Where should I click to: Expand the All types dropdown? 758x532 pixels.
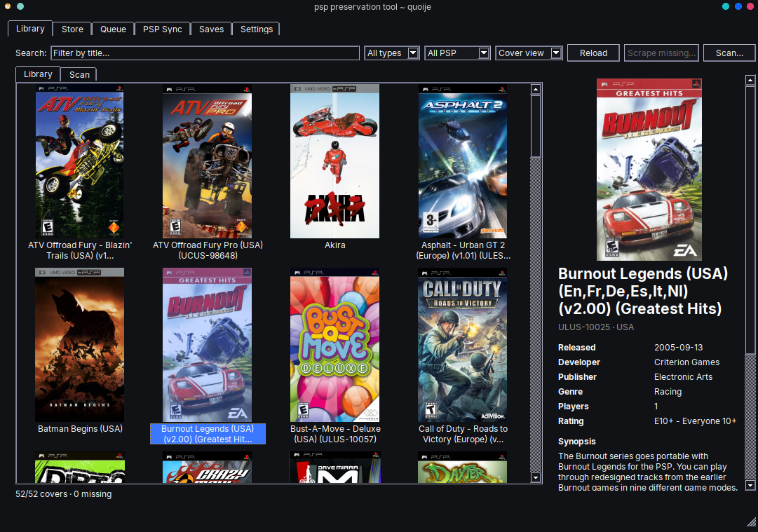(x=391, y=53)
